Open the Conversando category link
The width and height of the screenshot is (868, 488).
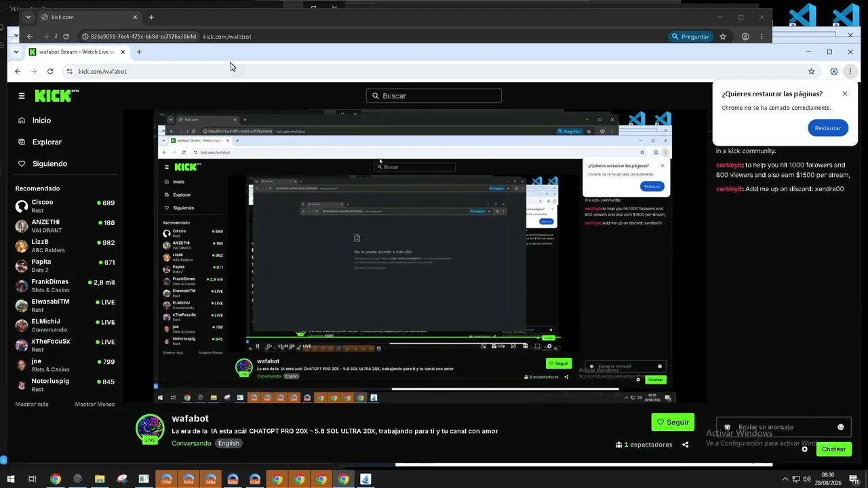pos(191,443)
